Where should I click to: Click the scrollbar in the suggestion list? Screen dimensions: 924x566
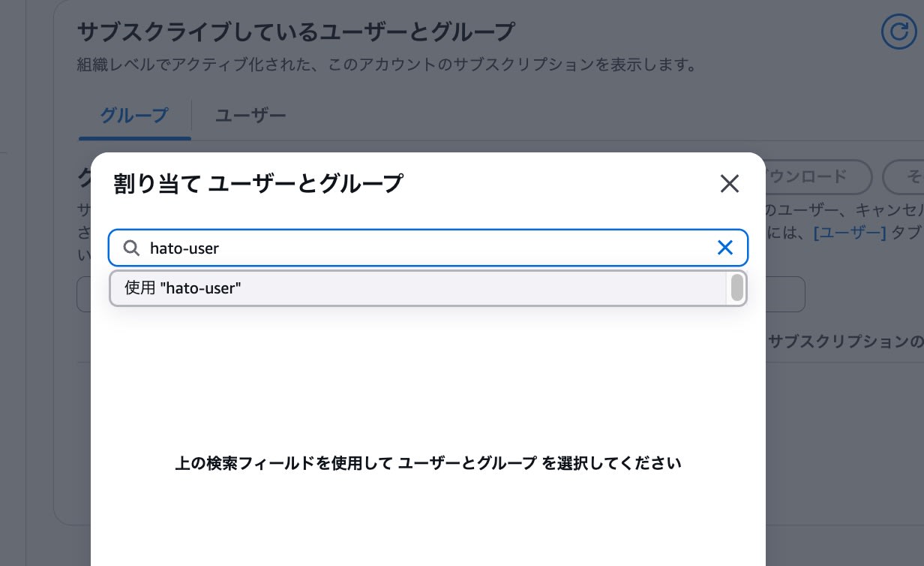pyautogui.click(x=737, y=288)
